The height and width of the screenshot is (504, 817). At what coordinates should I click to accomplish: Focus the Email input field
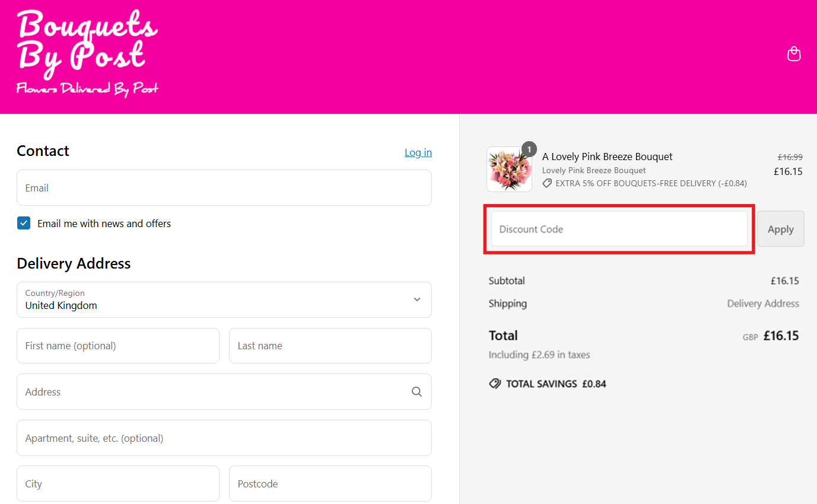(x=224, y=188)
